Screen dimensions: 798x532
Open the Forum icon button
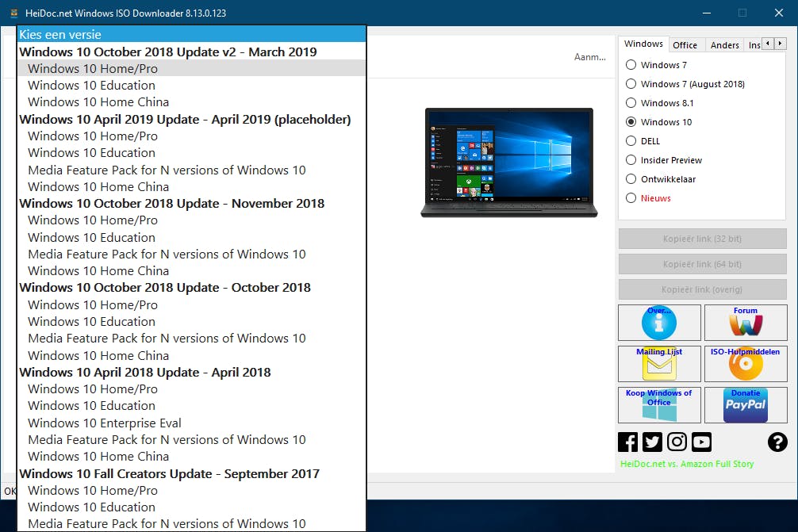(746, 323)
